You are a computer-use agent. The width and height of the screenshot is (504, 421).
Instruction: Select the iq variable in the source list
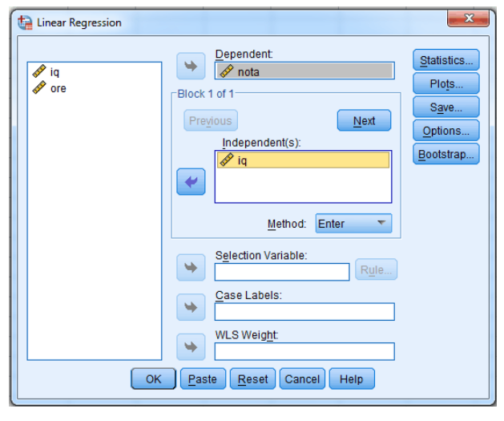click(x=95, y=71)
